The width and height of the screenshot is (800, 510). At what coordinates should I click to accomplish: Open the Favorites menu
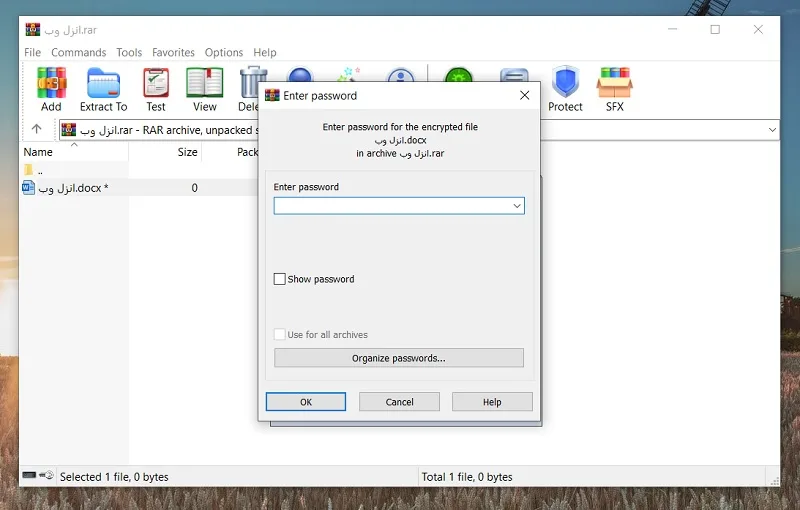pos(173,53)
